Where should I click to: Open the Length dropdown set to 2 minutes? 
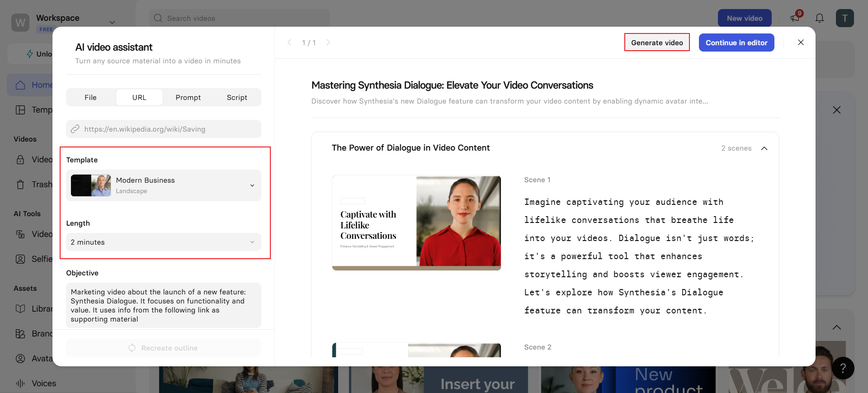164,242
